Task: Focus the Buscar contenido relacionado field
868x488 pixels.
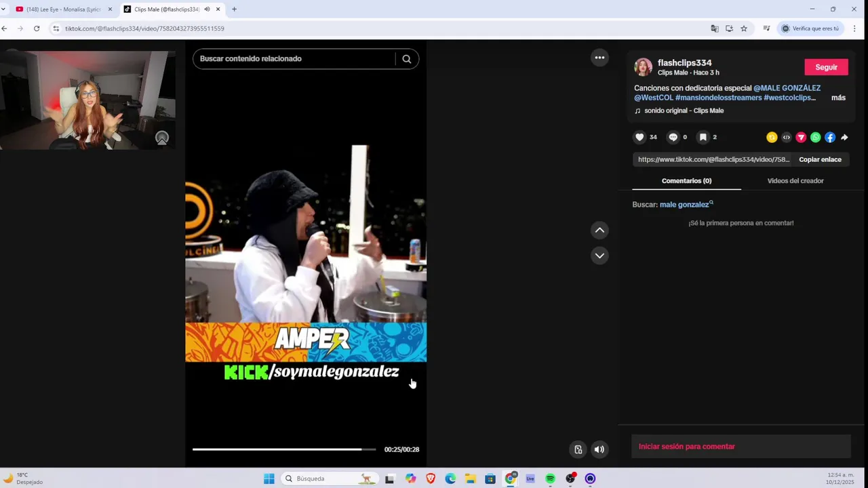Action: pos(295,59)
